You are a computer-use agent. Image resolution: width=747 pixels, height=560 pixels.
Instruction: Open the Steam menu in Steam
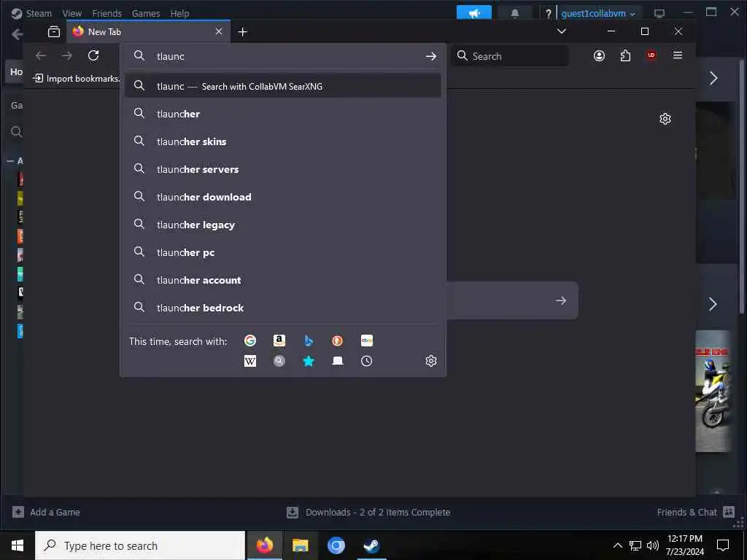[x=39, y=13]
